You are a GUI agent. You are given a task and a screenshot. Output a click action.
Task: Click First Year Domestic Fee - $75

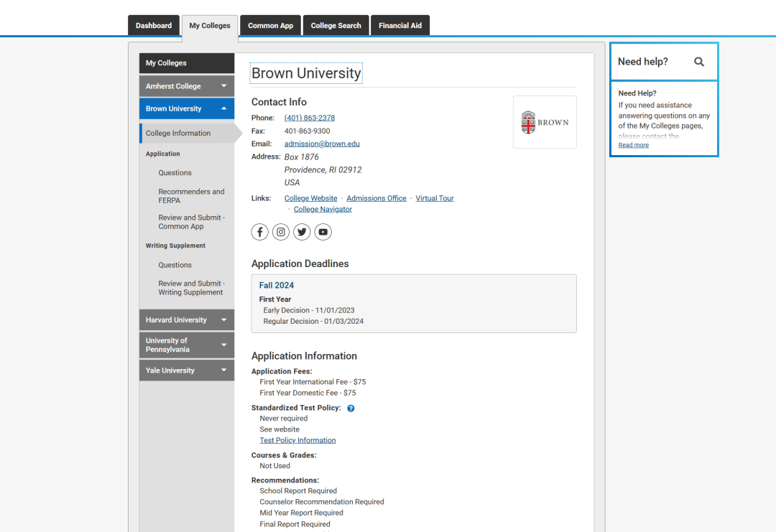click(x=308, y=393)
